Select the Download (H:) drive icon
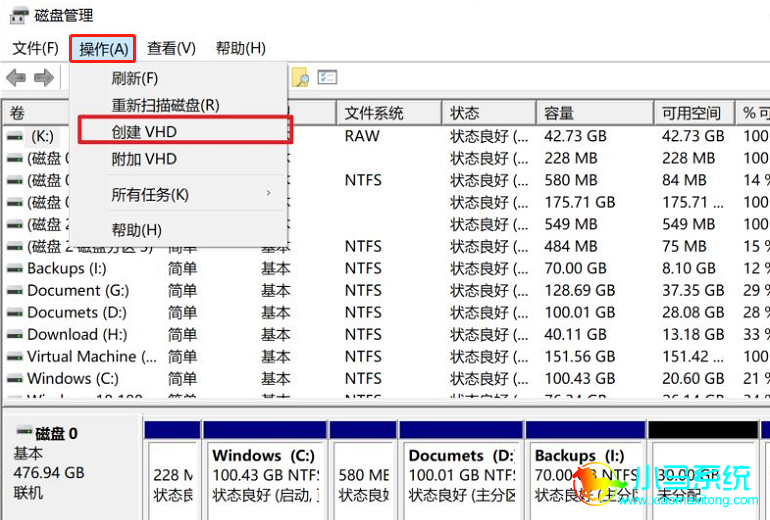 (15, 335)
